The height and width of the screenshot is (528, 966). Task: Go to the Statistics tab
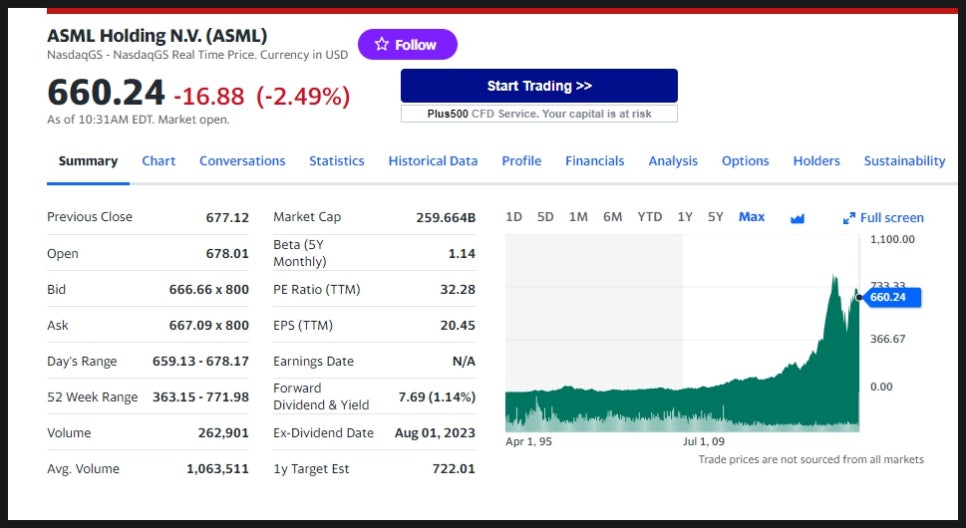pos(336,161)
